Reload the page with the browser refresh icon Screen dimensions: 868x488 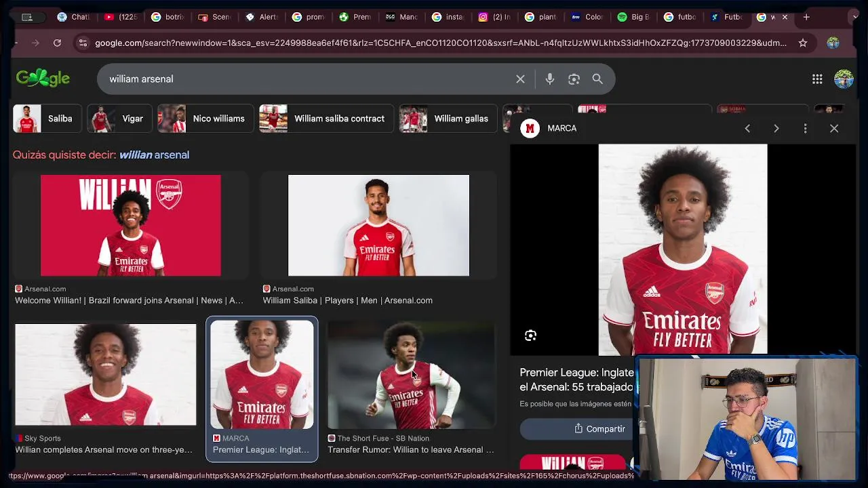(x=57, y=43)
